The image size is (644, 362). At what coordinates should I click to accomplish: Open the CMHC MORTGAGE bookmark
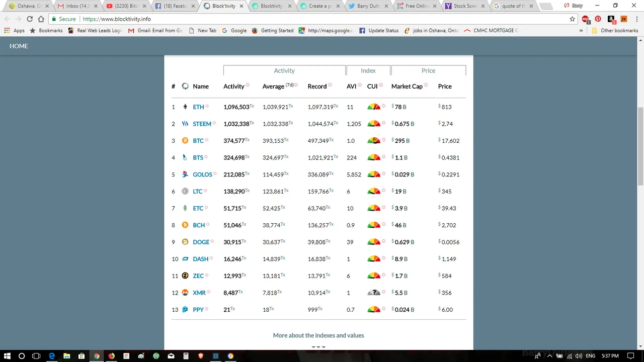pyautogui.click(x=491, y=31)
